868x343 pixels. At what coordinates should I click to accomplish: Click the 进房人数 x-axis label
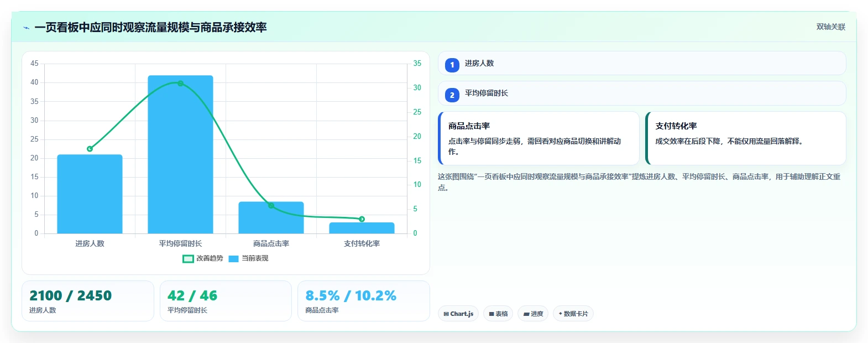pyautogui.click(x=90, y=243)
